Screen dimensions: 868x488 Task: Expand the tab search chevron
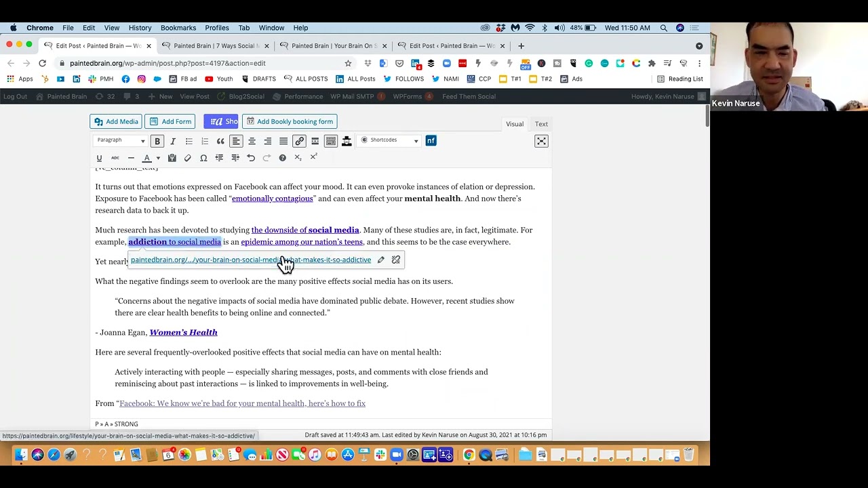(x=699, y=45)
